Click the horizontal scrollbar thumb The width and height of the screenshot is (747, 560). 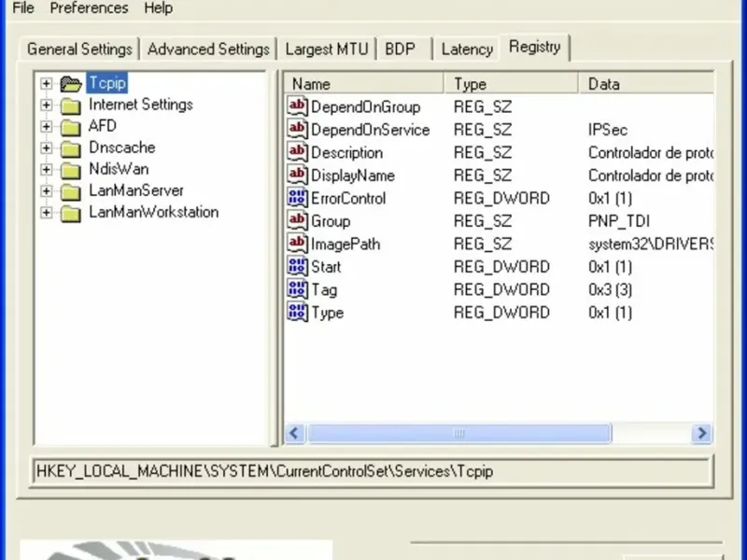(x=459, y=433)
